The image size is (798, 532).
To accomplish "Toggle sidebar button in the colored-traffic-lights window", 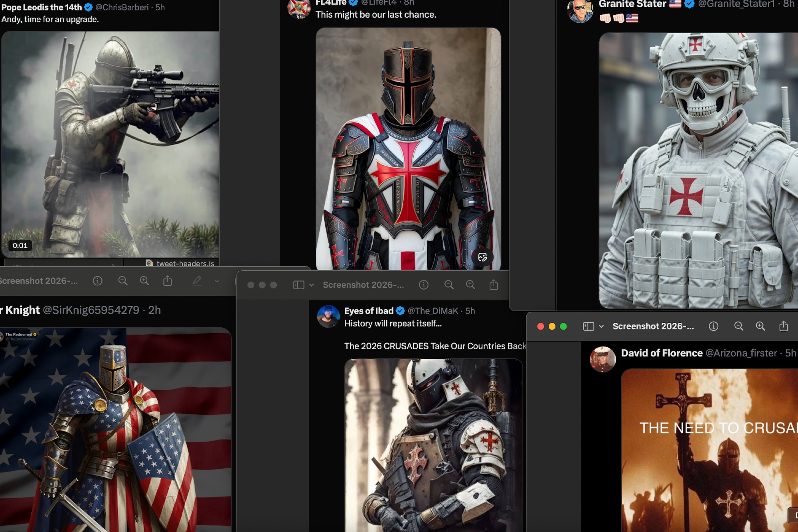I will (589, 326).
